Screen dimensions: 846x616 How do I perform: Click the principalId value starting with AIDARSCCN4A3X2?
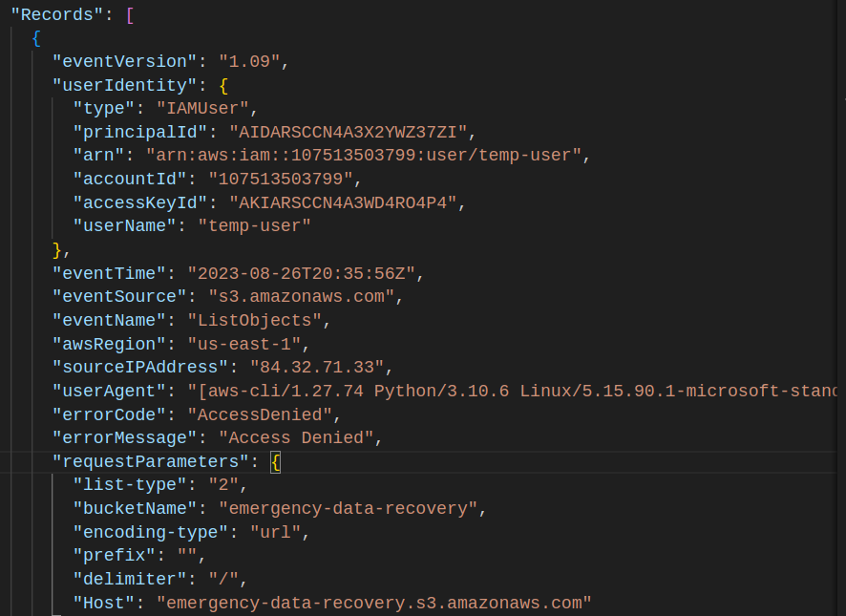coord(351,132)
